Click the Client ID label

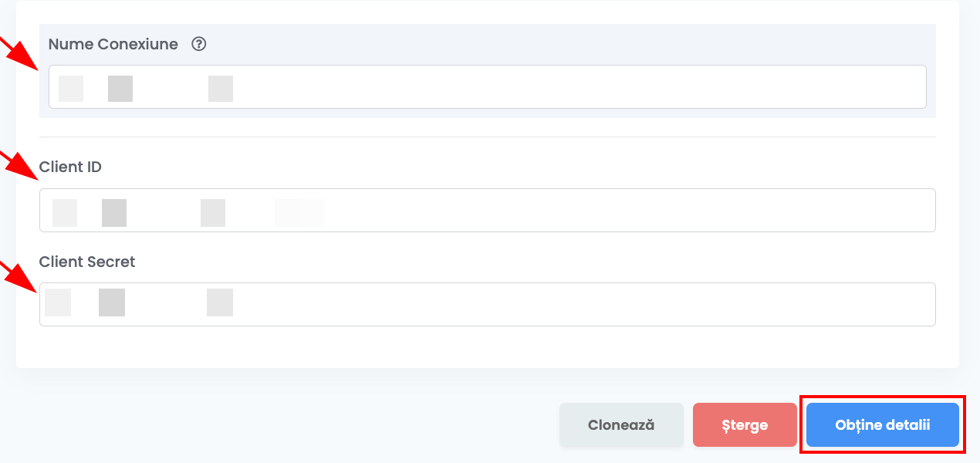click(70, 167)
